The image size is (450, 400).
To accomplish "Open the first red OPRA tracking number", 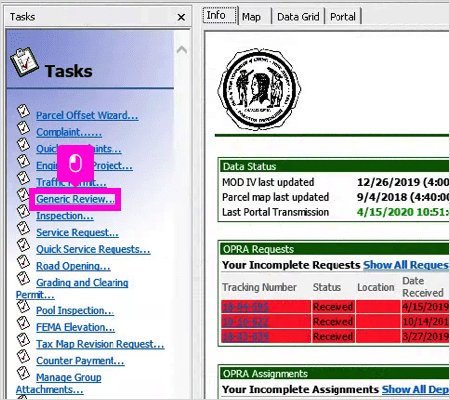I will coord(245,306).
